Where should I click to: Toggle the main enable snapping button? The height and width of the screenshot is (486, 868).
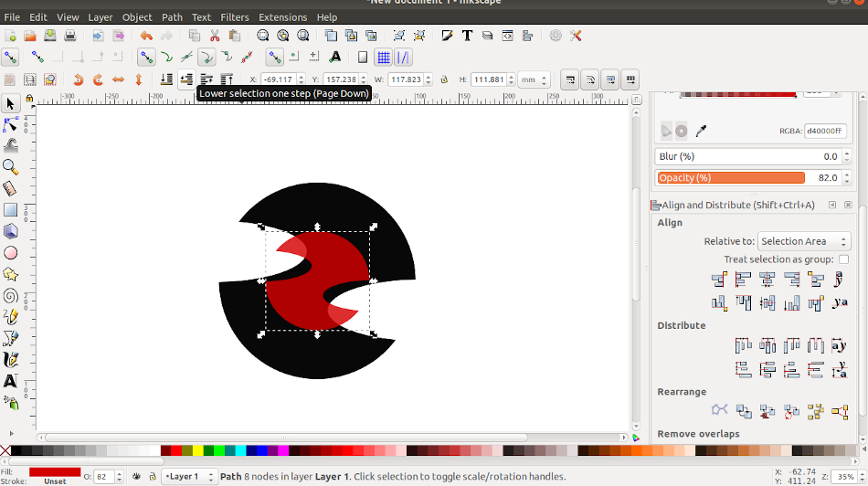pos(10,57)
